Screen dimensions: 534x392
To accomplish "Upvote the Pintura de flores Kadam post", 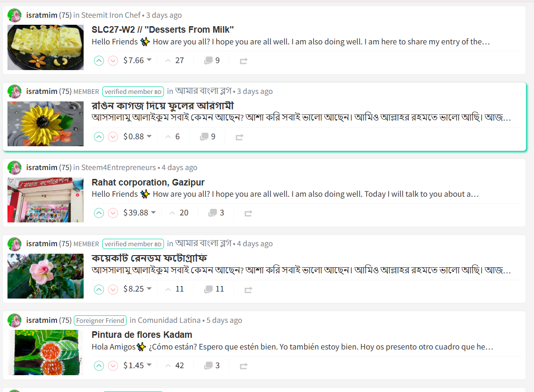I will coord(99,366).
